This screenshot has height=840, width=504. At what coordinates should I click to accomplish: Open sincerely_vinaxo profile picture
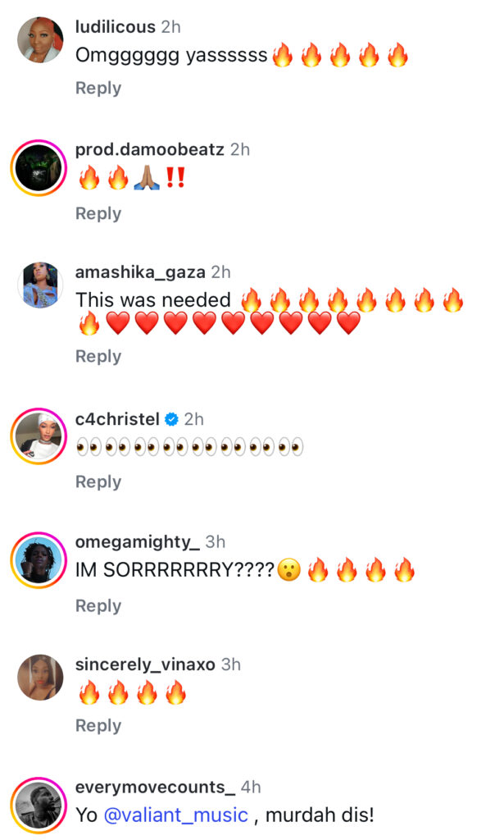coord(40,677)
